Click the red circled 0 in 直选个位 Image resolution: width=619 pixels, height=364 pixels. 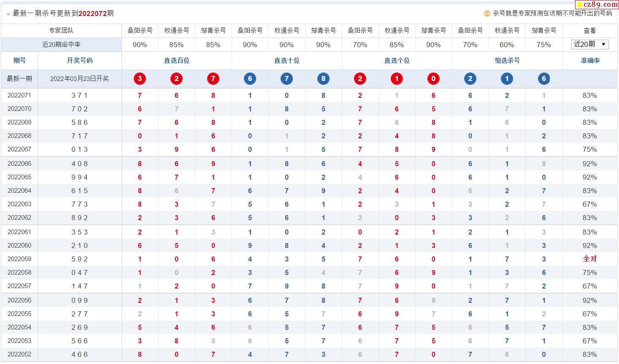pyautogui.click(x=433, y=78)
